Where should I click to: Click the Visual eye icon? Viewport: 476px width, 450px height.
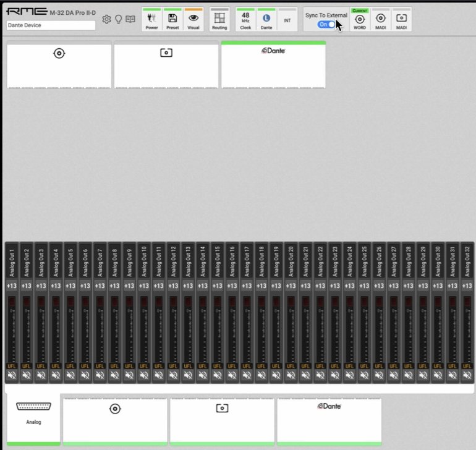tap(193, 20)
